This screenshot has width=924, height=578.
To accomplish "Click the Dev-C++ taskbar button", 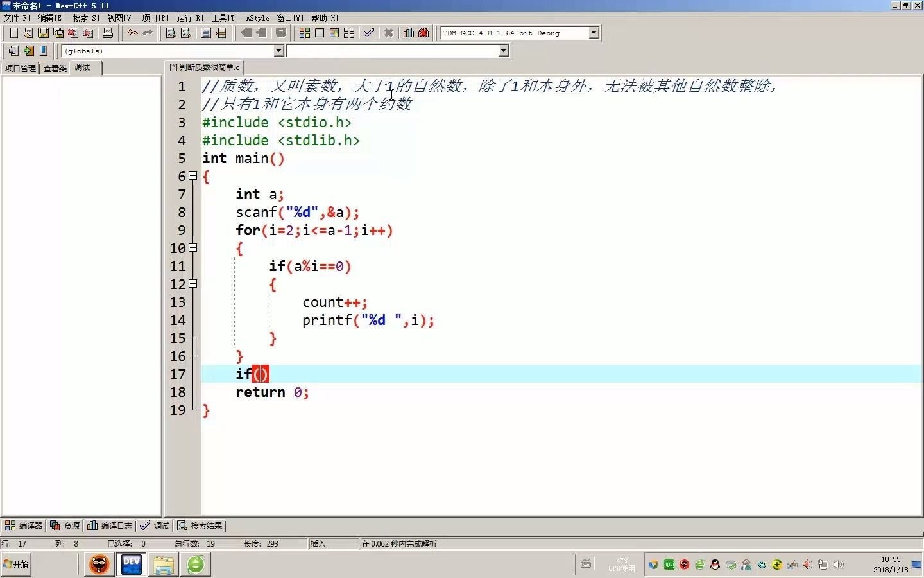I will (132, 565).
